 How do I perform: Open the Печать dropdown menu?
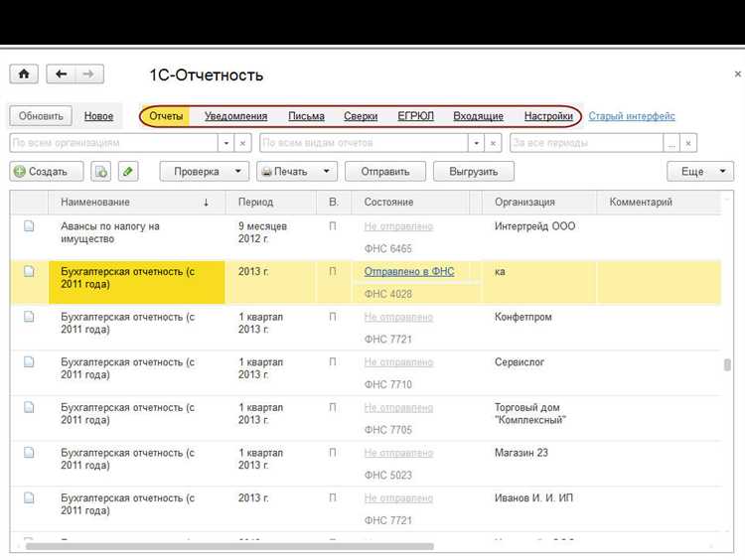297,172
